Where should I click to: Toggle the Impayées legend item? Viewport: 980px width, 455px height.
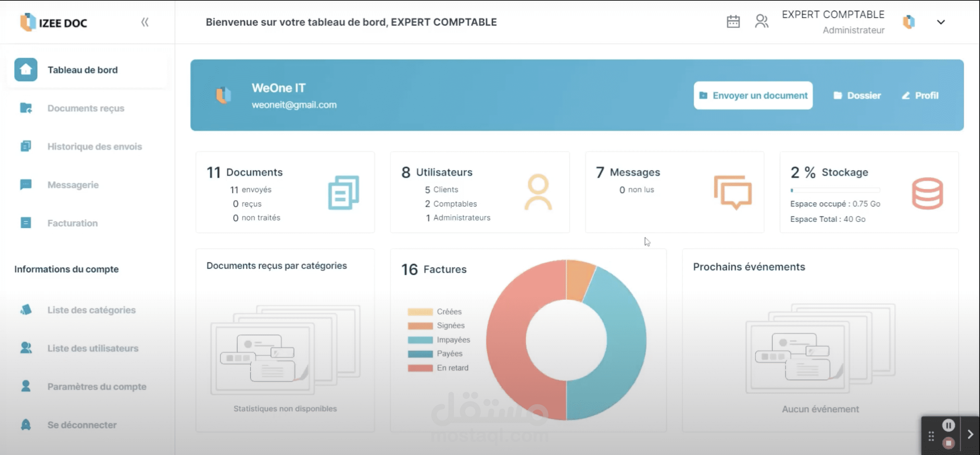453,340
